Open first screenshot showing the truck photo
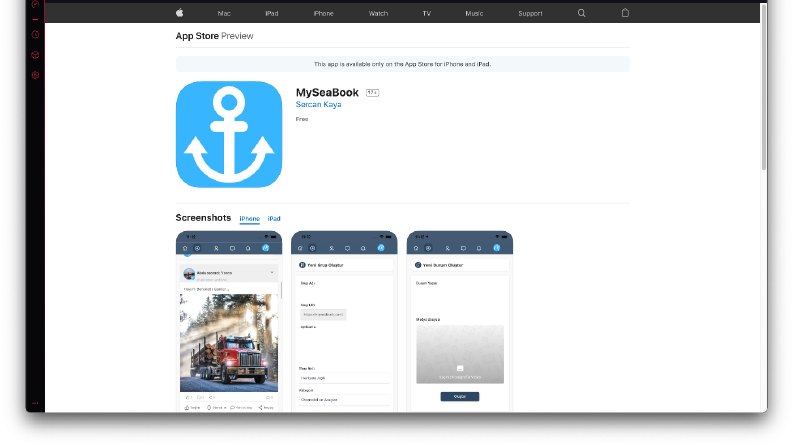793x446 pixels. [229, 322]
